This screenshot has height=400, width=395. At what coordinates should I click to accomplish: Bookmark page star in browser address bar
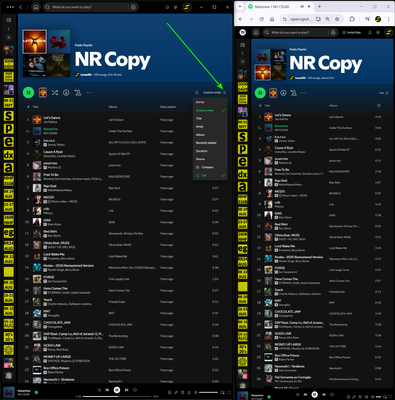pyautogui.click(x=337, y=19)
